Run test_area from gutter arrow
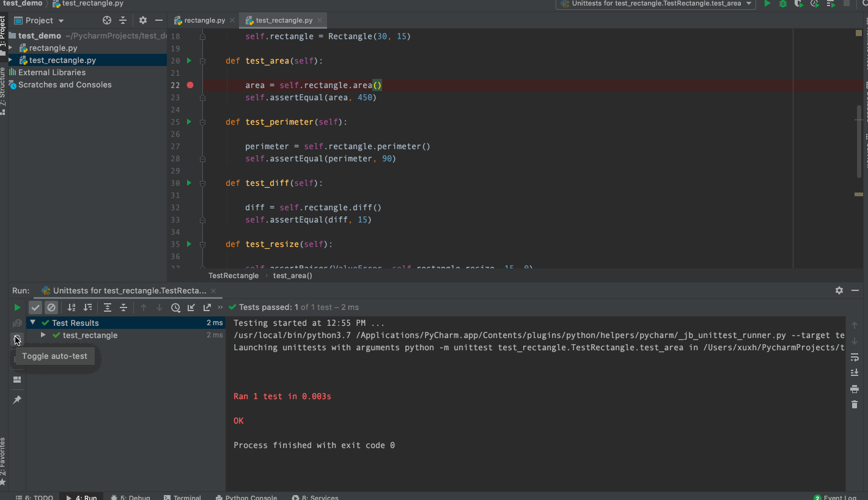This screenshot has height=500, width=868. click(x=189, y=61)
